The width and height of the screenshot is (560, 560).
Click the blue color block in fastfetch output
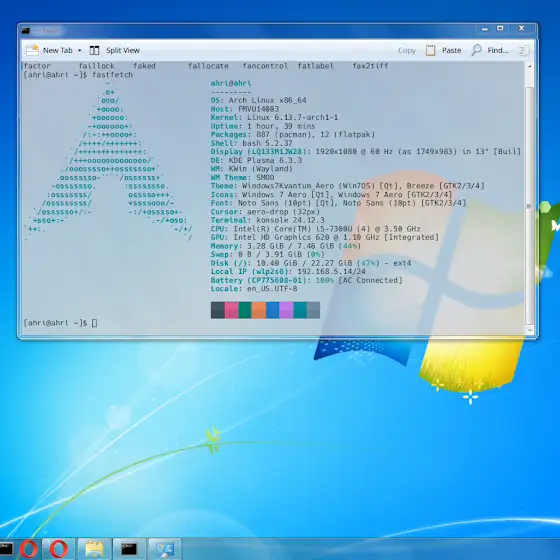coord(272,310)
